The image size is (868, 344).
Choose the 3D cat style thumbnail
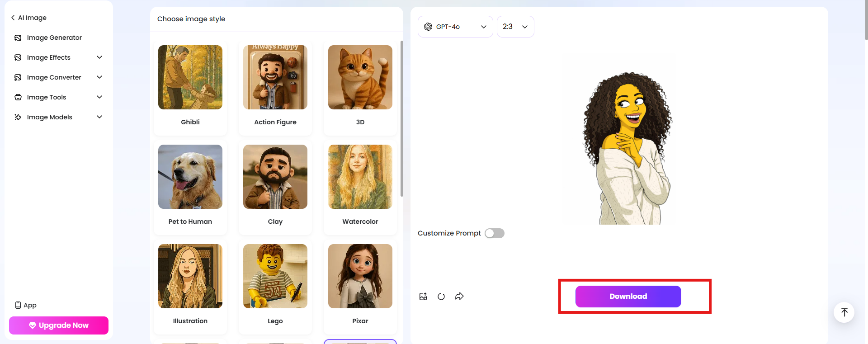click(360, 77)
